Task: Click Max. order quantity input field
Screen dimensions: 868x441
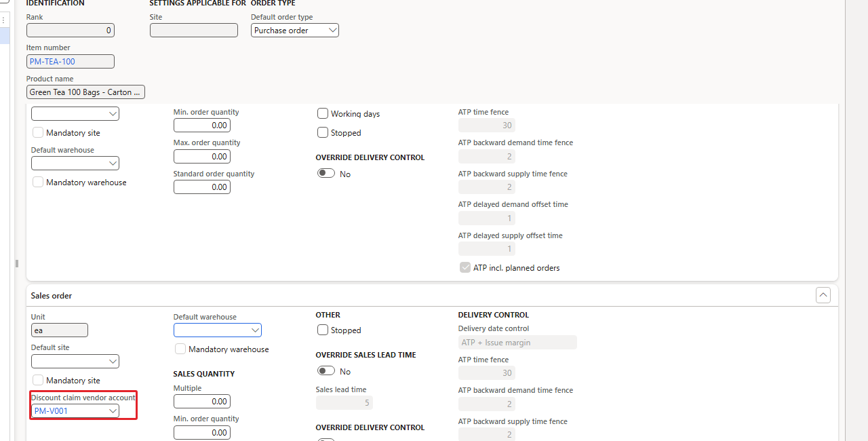Action: pos(202,156)
